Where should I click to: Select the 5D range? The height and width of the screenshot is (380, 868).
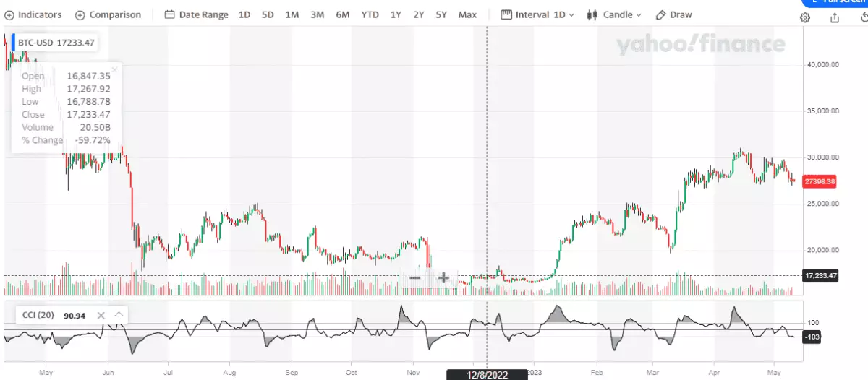[268, 14]
